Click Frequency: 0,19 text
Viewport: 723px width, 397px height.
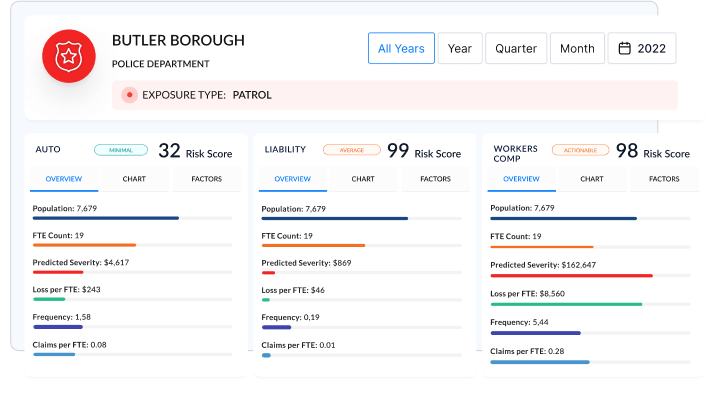(x=290, y=317)
